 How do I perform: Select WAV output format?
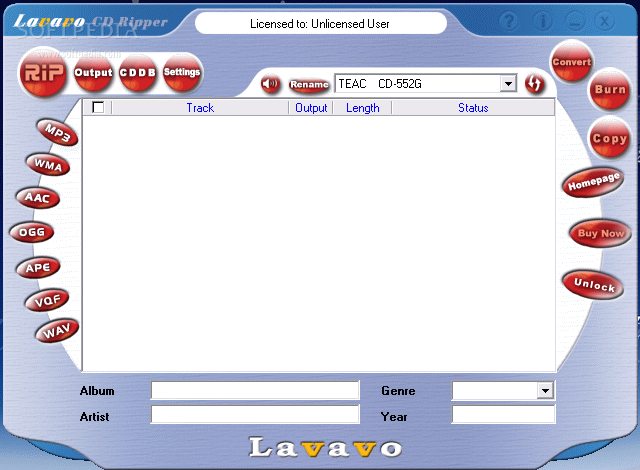57,331
